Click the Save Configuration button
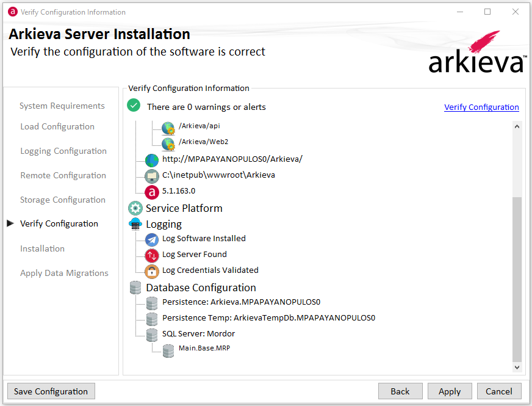Screen dimensions: 532x406 click(51, 391)
